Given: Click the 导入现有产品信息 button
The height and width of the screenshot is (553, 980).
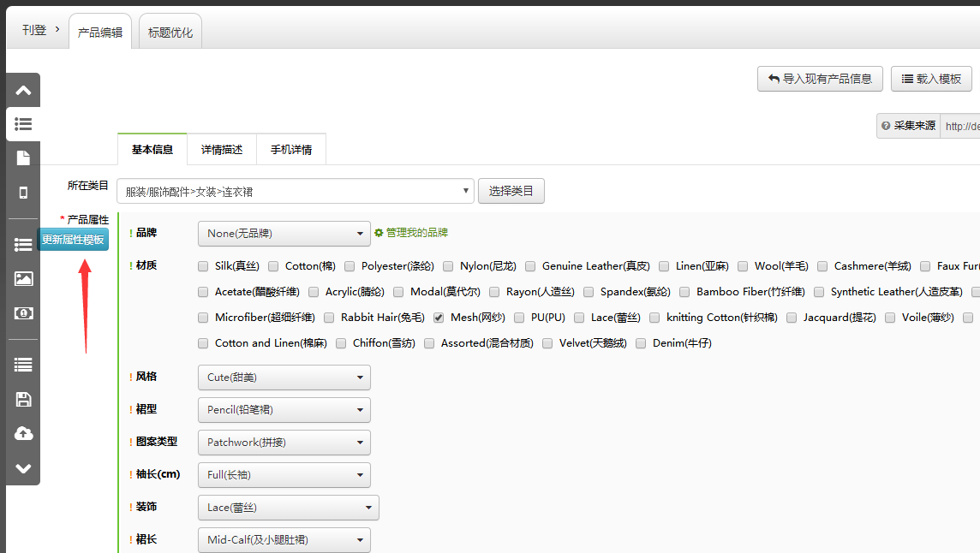Looking at the screenshot, I should pyautogui.click(x=820, y=79).
